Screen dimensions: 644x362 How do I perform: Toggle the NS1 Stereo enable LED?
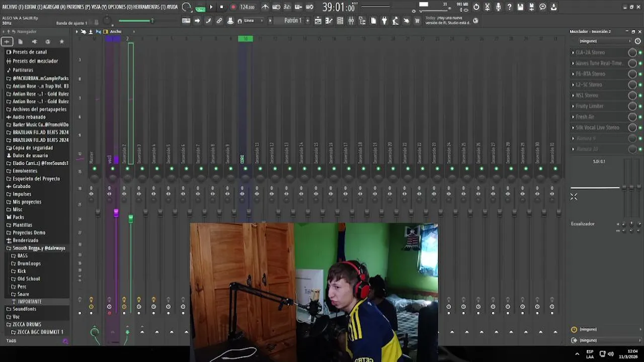[640, 96]
